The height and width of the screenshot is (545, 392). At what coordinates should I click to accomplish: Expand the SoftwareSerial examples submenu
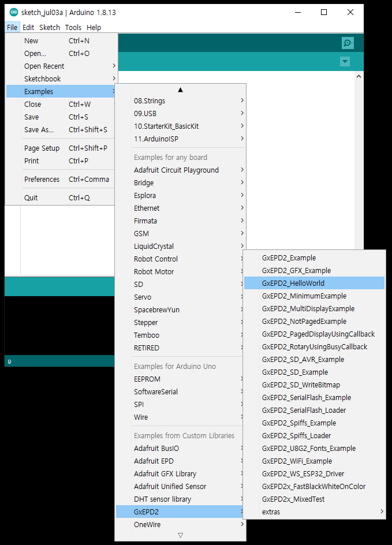pos(180,391)
